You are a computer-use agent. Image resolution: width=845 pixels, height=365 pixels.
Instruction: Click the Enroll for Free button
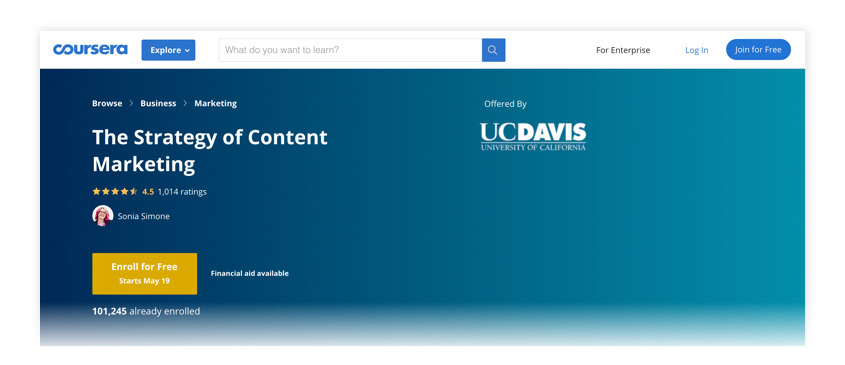[144, 273]
